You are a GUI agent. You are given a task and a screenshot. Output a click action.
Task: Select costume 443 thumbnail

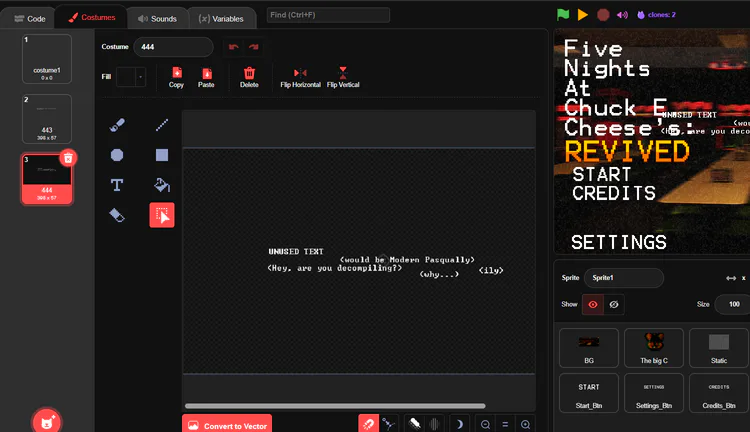click(47, 119)
